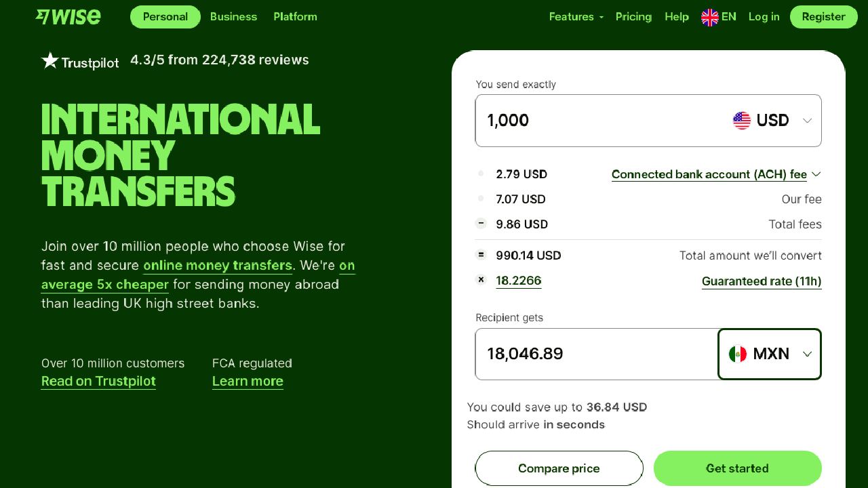Click the US flag in send field

pyautogui.click(x=742, y=121)
